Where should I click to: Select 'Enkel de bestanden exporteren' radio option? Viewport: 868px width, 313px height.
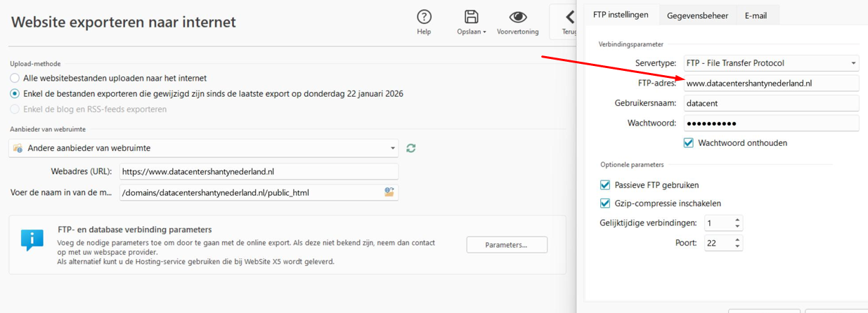(x=15, y=93)
